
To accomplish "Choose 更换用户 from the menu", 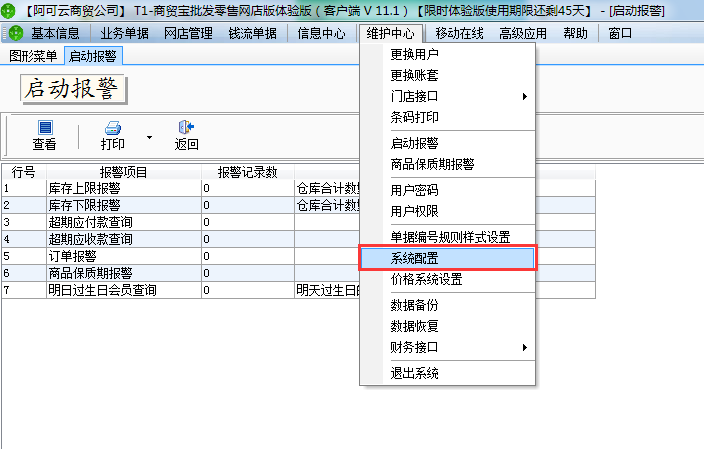I will (x=448, y=54).
